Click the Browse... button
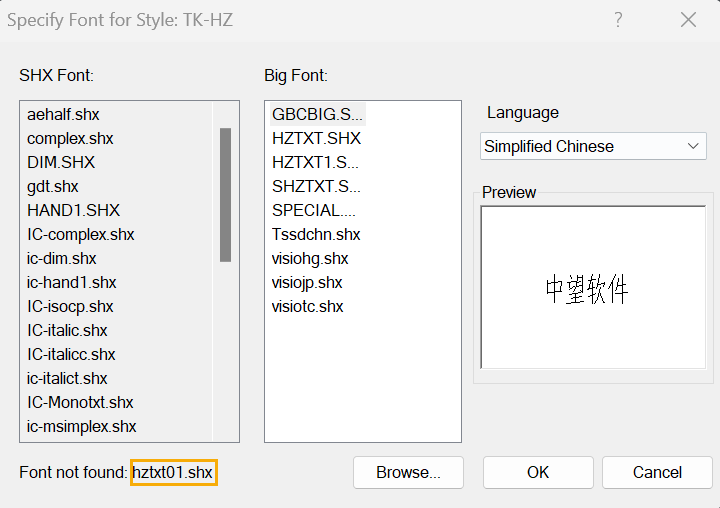 click(x=408, y=472)
